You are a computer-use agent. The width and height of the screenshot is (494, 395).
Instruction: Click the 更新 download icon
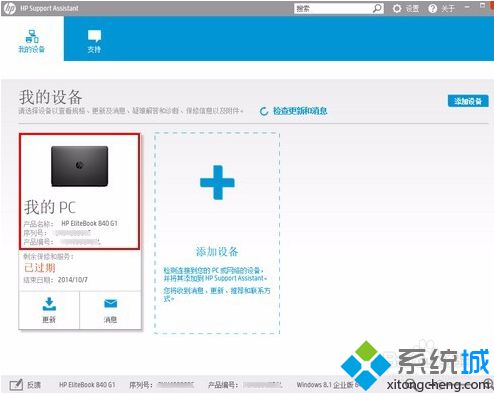click(x=49, y=304)
